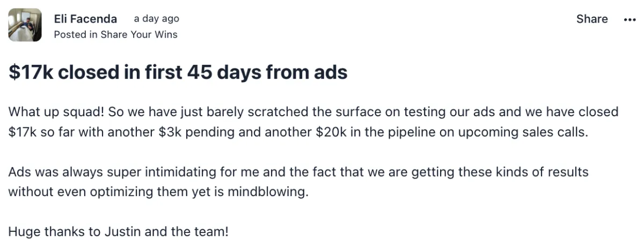Click the 'a day ago' timestamp
Screen dimensions: 644x248
tap(156, 19)
